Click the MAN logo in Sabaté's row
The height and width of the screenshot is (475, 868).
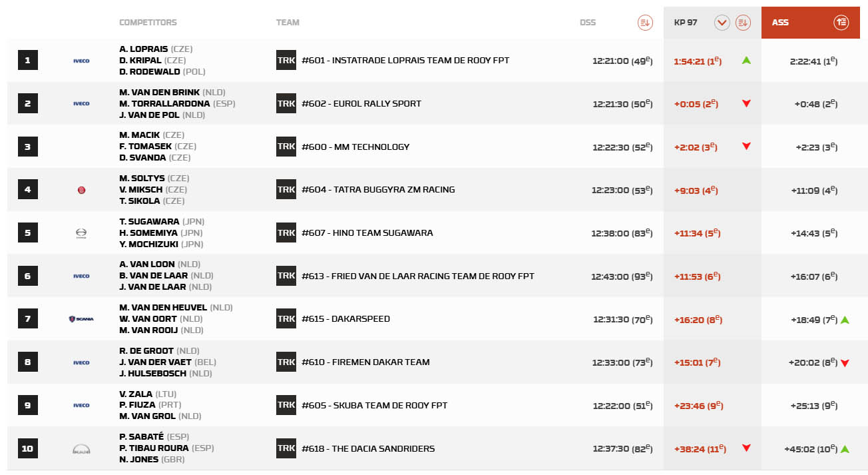[81, 449]
